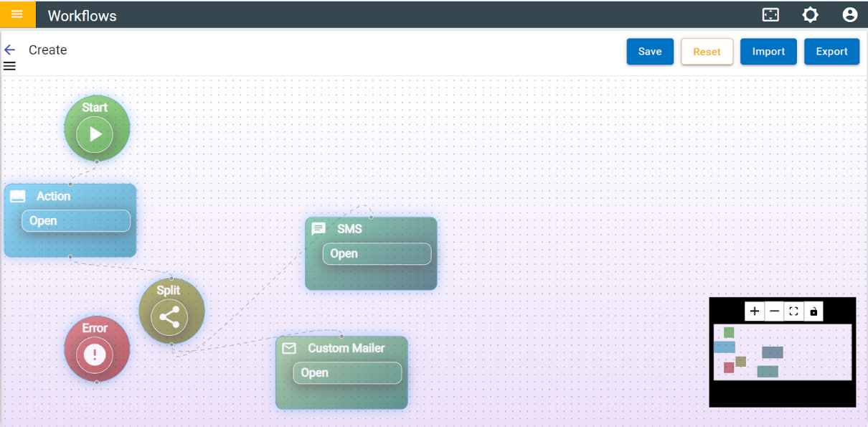Click the Action node card icon

tap(18, 197)
